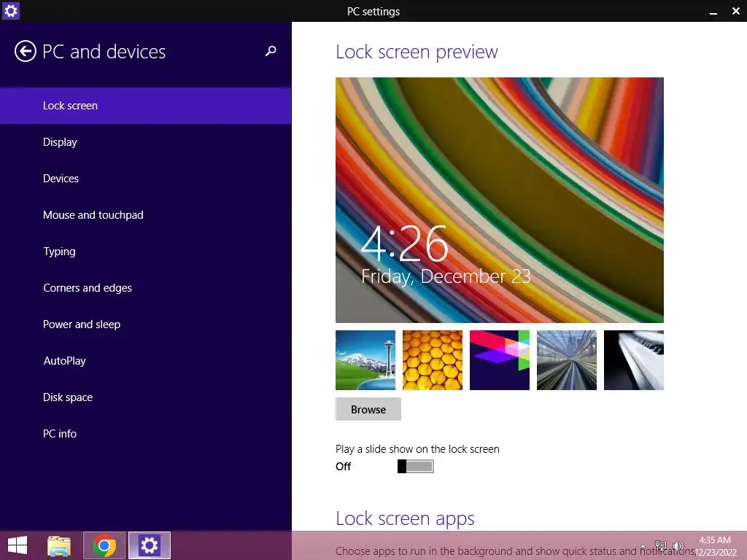Open Power and sleep settings
Image resolution: width=747 pixels, height=560 pixels.
pyautogui.click(x=145, y=324)
